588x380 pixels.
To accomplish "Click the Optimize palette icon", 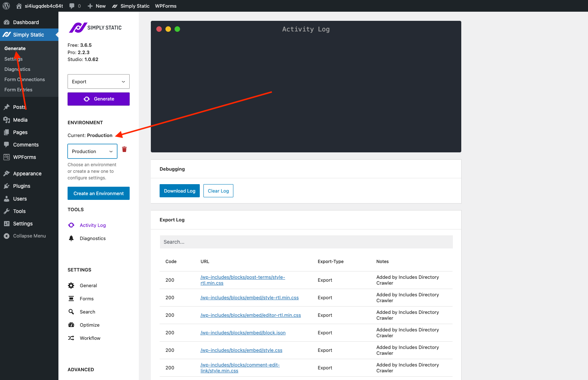I will tap(71, 325).
